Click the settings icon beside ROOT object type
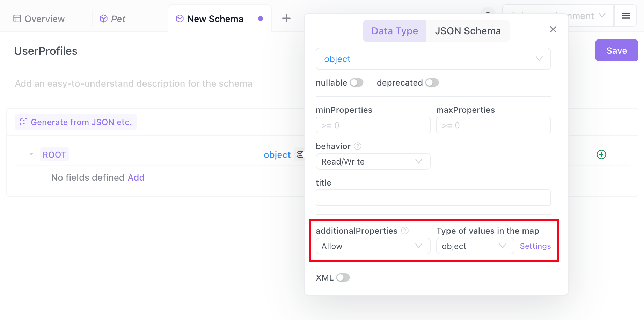This screenshot has width=644, height=320. pyautogui.click(x=300, y=154)
